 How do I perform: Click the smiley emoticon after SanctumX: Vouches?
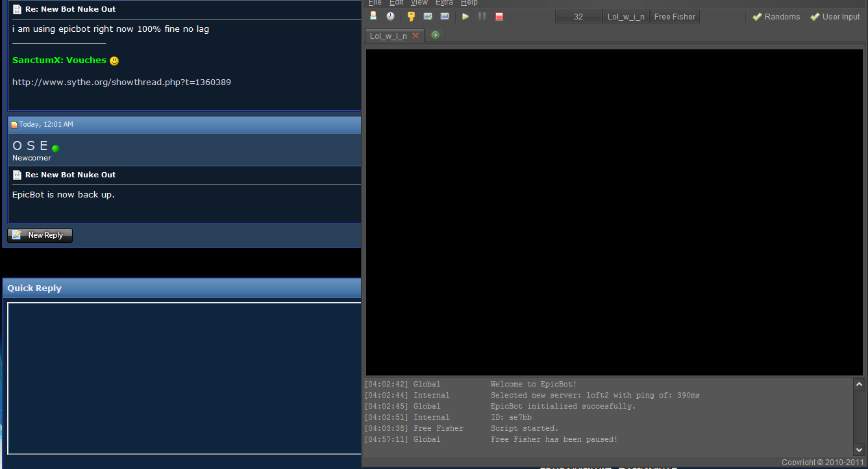pos(114,61)
